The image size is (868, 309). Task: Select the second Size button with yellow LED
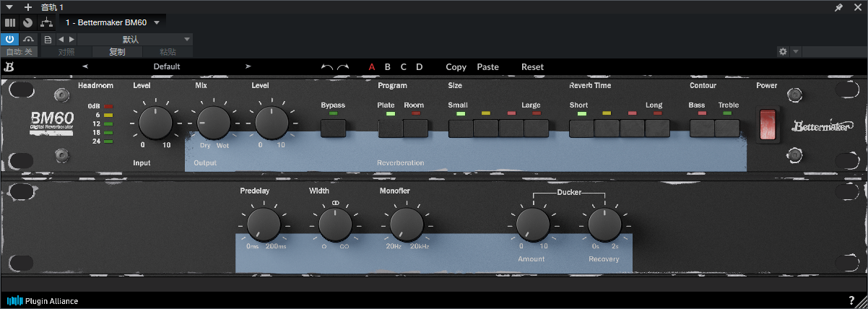pos(486,129)
